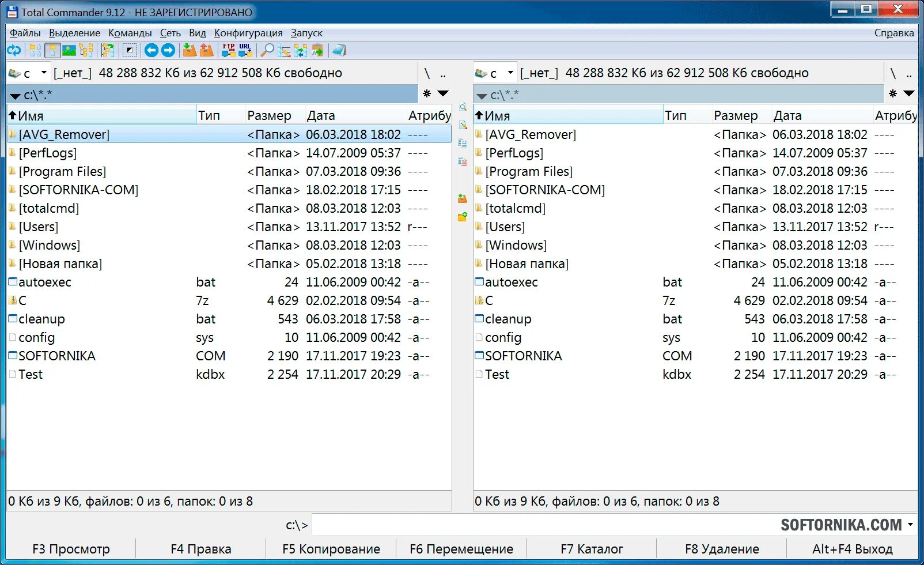
Task: Select SOFTORNIKA COM file in right panel
Action: pos(695,356)
